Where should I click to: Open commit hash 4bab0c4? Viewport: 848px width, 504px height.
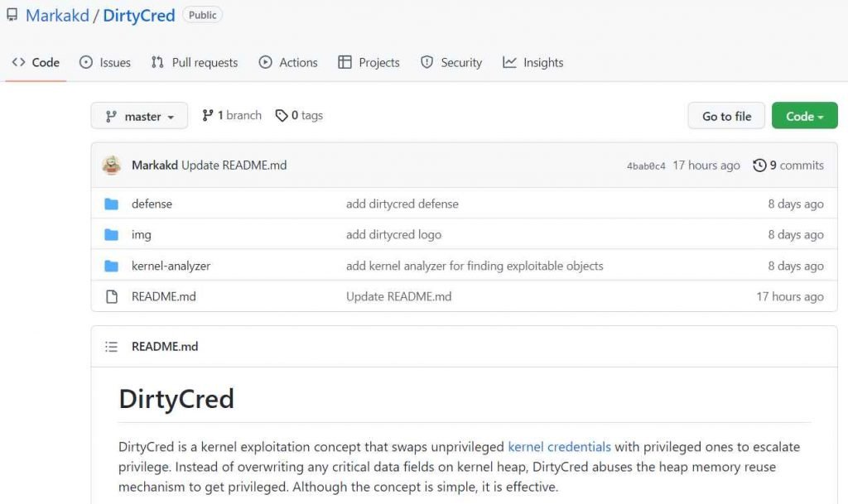[x=646, y=166]
